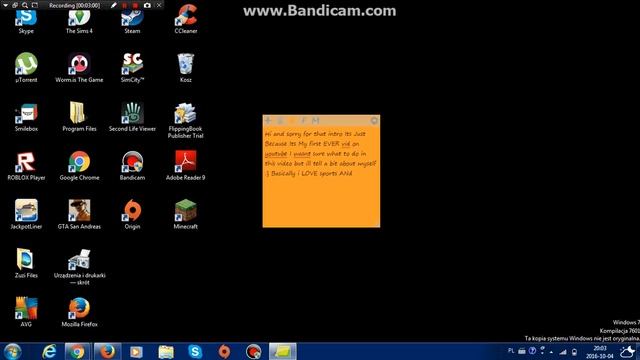Select the Worm.is The Game icon

[x=79, y=68]
